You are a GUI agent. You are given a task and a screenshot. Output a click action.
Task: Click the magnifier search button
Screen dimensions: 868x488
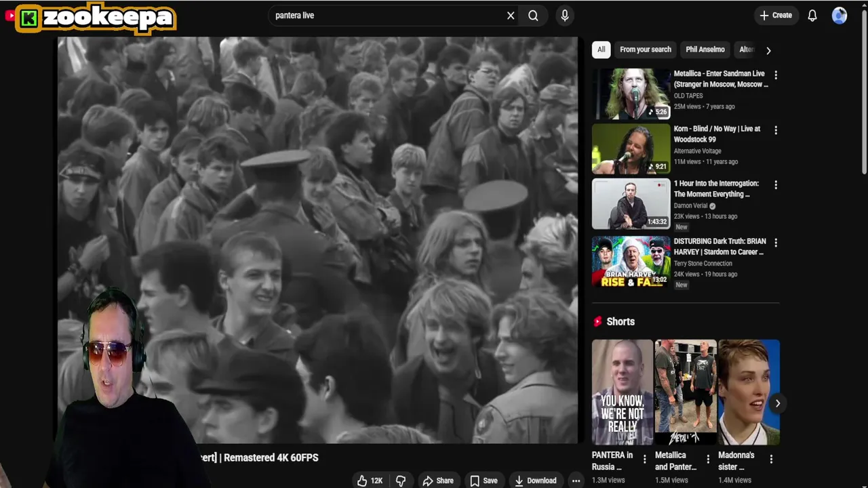pos(533,16)
